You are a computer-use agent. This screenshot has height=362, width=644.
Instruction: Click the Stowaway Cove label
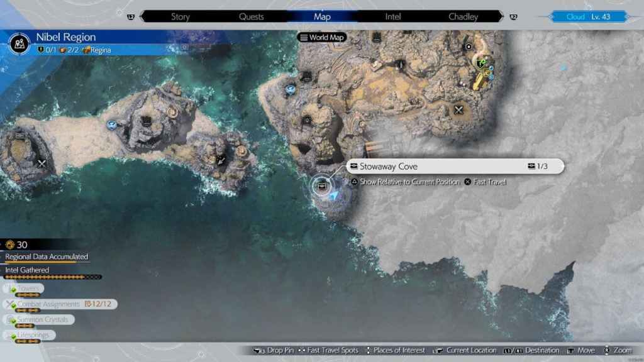(388, 166)
